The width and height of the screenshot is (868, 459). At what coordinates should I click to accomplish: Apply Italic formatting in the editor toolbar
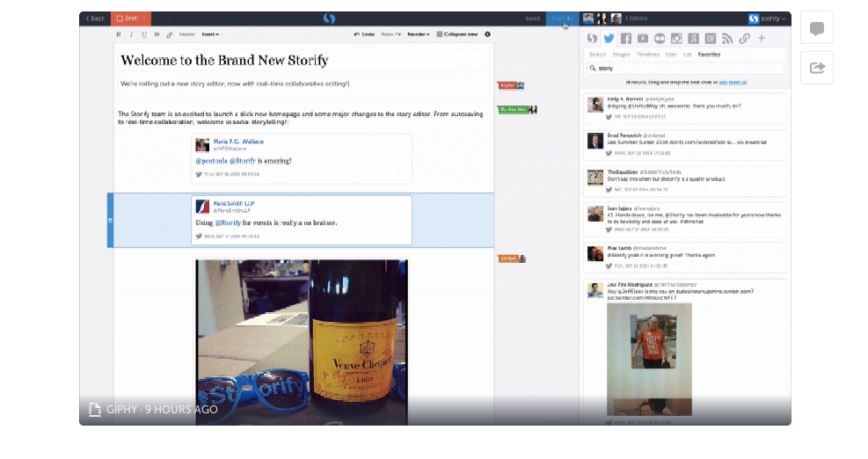[131, 34]
